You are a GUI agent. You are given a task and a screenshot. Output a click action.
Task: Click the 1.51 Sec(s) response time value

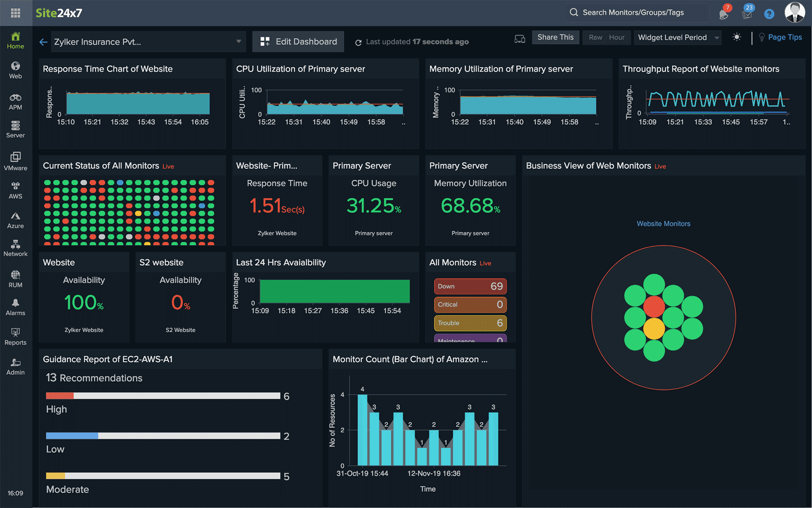(277, 206)
